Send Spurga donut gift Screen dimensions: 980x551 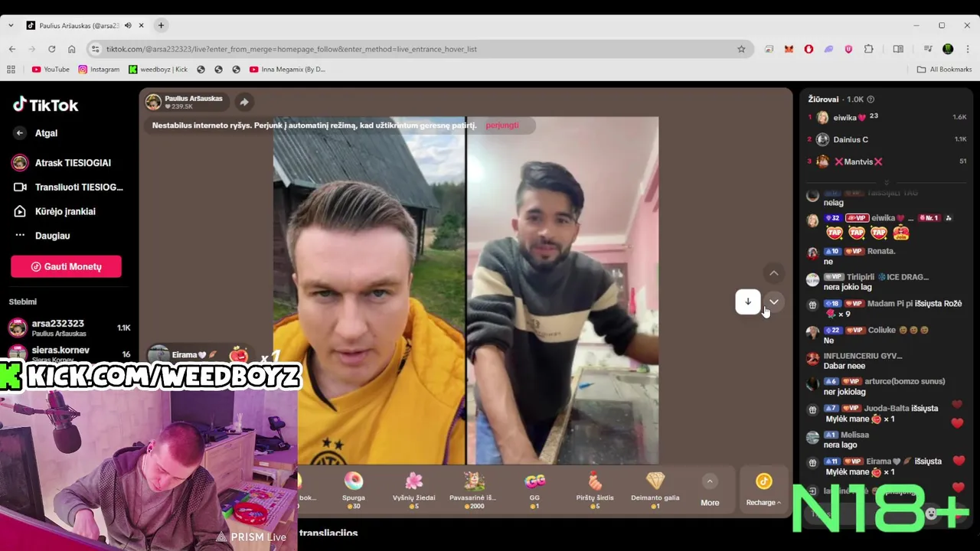pyautogui.click(x=354, y=490)
